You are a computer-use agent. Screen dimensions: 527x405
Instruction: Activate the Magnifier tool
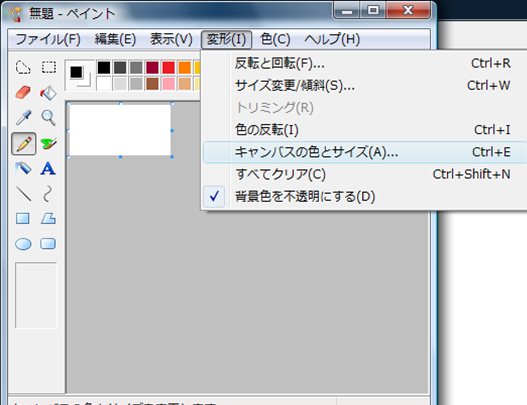click(48, 118)
